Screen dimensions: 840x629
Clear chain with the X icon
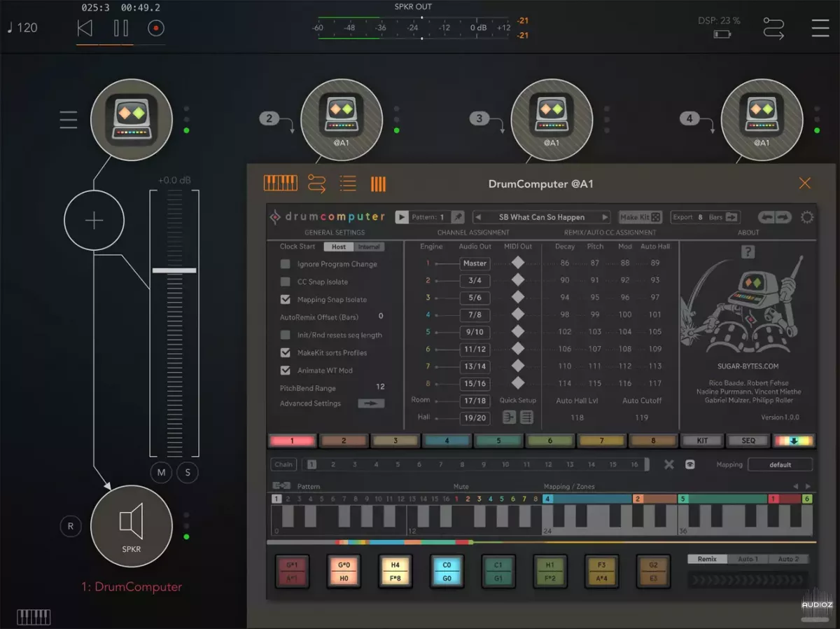pyautogui.click(x=669, y=464)
